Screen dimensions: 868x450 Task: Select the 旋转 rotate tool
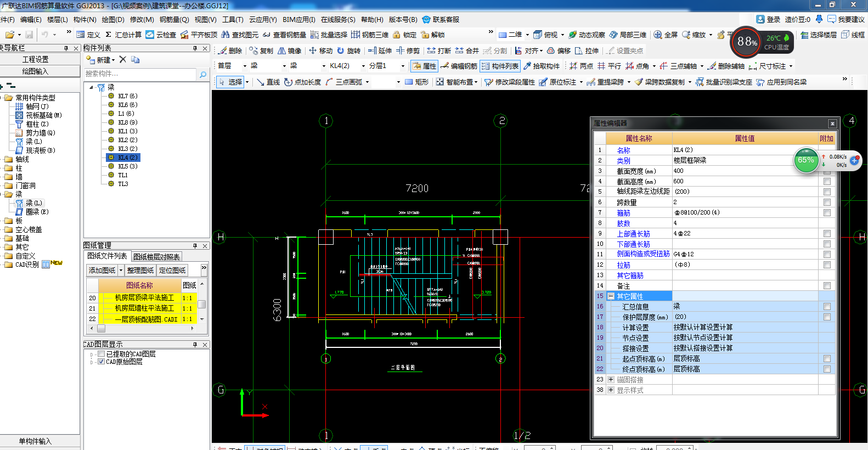(348, 50)
